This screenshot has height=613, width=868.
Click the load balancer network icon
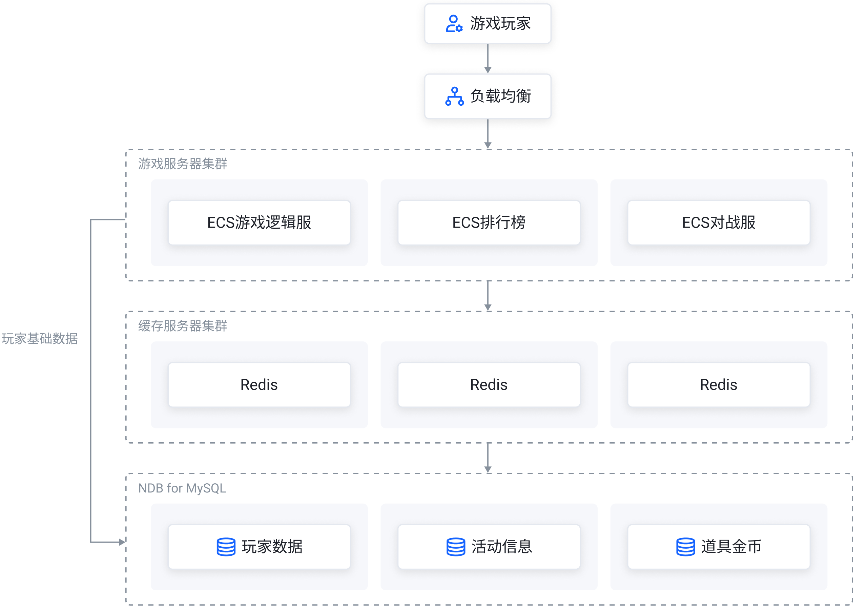coord(454,97)
